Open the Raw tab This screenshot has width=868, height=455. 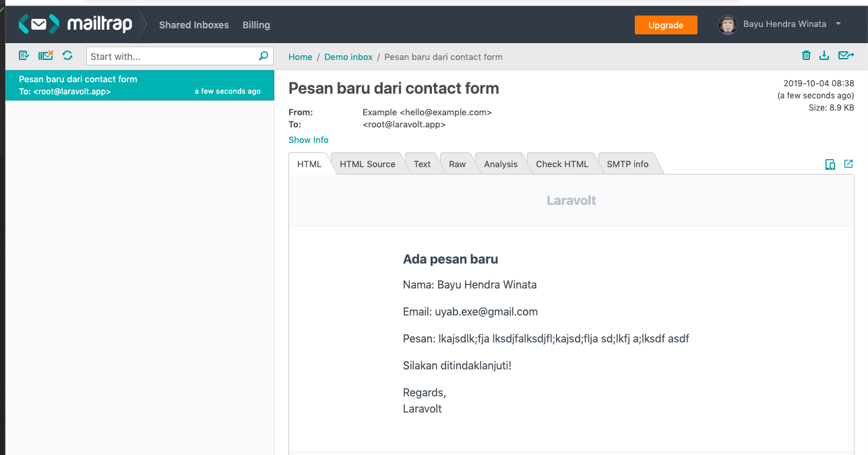click(x=457, y=164)
